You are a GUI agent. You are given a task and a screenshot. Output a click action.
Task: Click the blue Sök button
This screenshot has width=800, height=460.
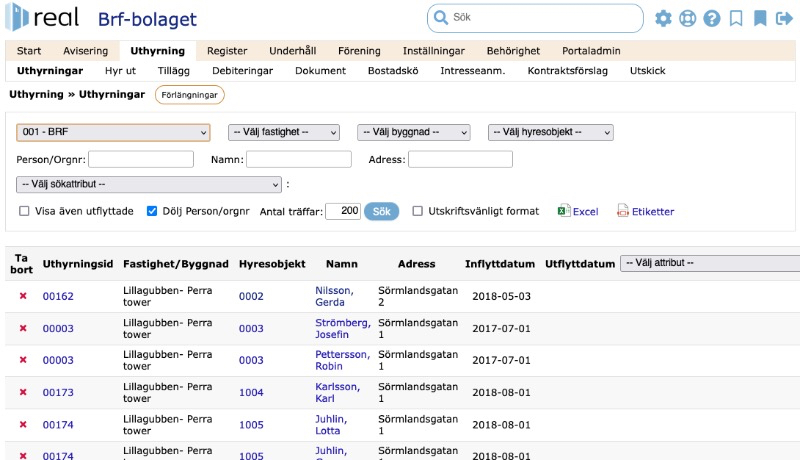[x=381, y=211]
